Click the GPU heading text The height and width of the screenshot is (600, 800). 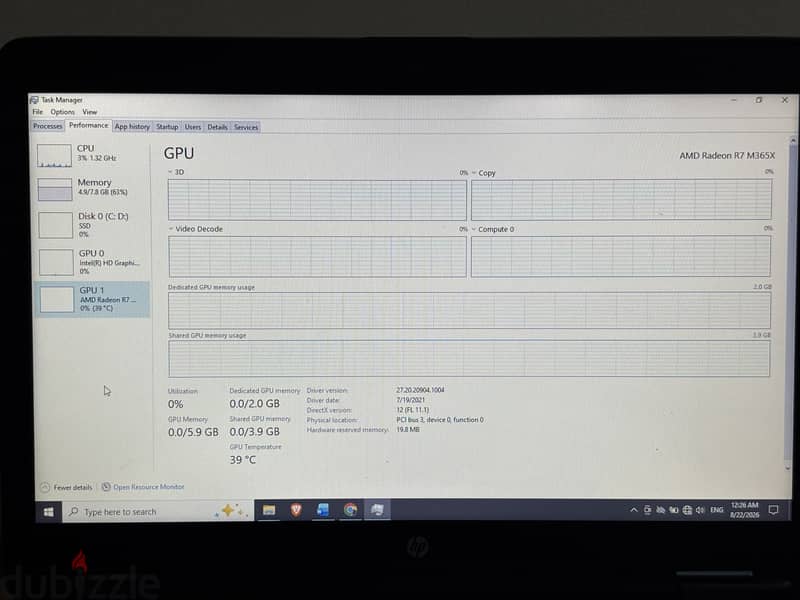pos(179,154)
